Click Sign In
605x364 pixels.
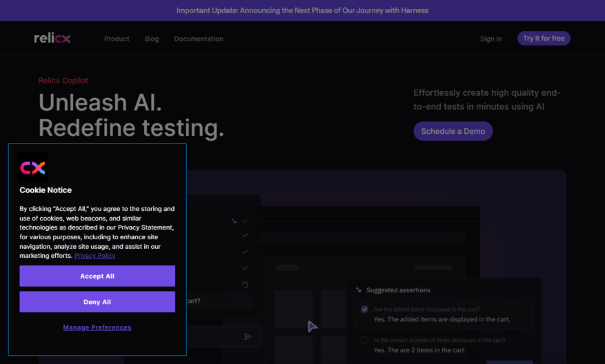[x=490, y=39]
